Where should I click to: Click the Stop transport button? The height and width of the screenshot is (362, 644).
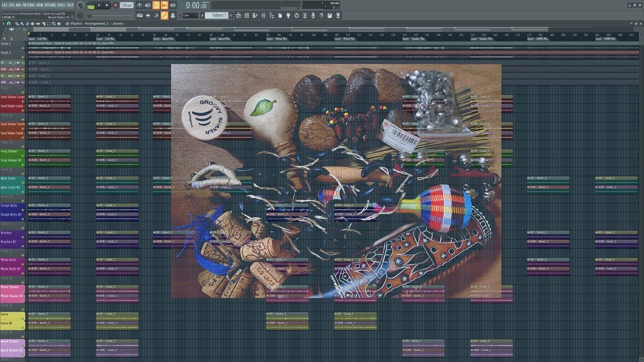tap(107, 5)
